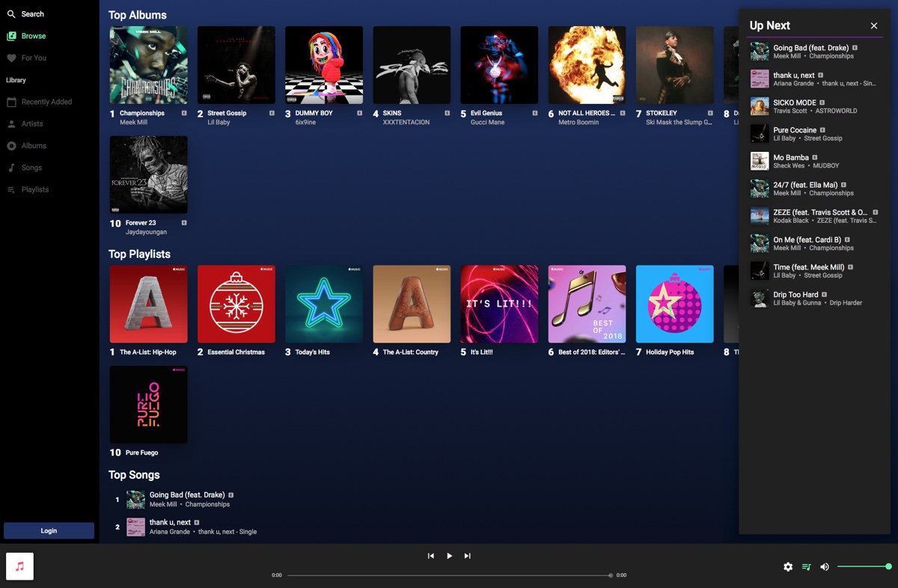Click the Songs music note icon

(x=11, y=168)
